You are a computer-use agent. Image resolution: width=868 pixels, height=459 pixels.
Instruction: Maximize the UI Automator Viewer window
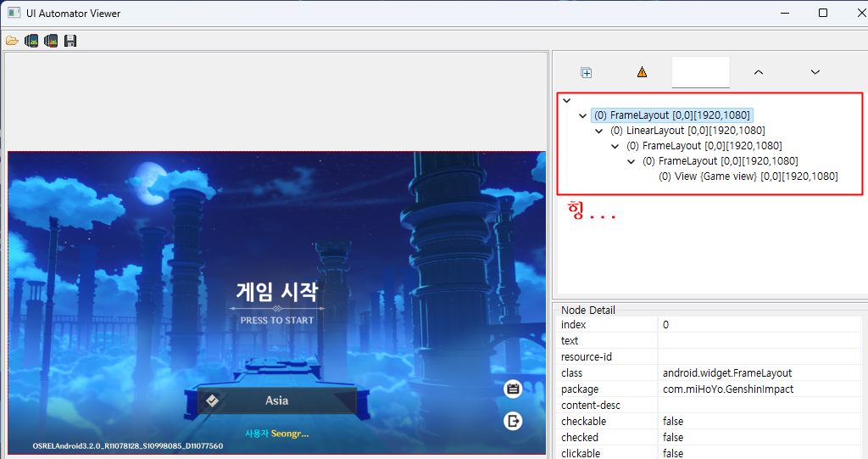[x=823, y=13]
